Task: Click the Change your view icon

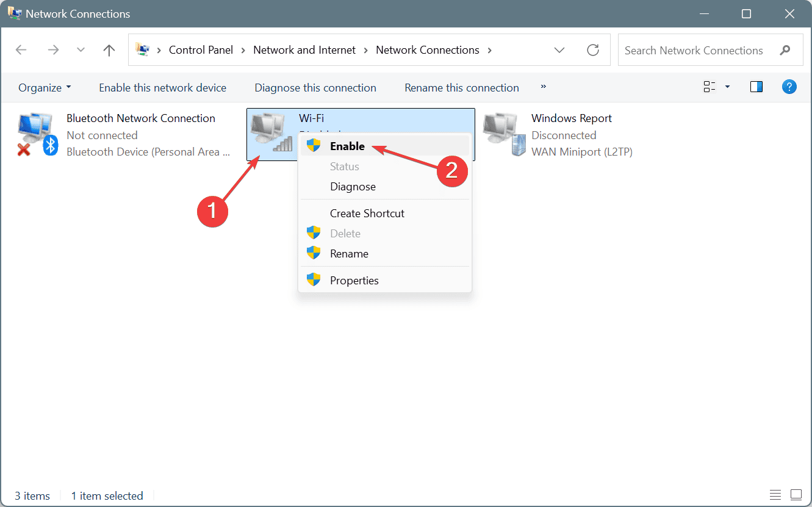Action: (709, 87)
